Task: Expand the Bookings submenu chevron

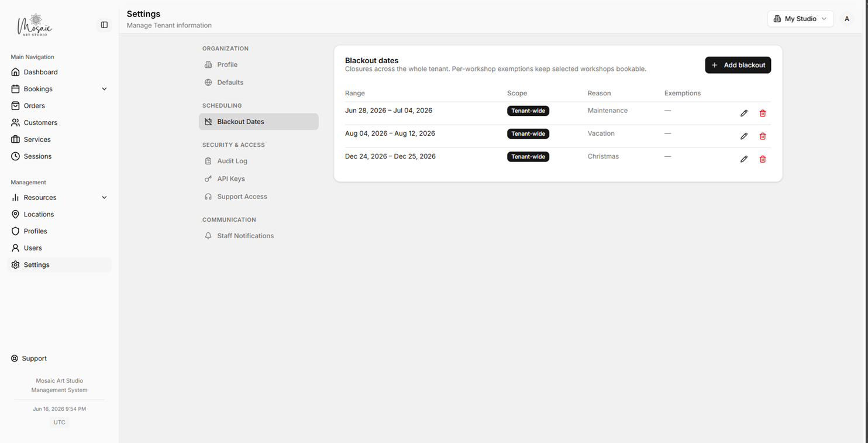Action: (104, 89)
